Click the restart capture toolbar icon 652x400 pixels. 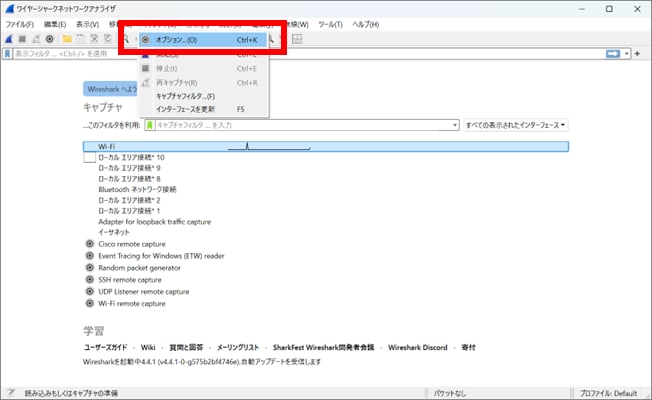[x=36, y=39]
